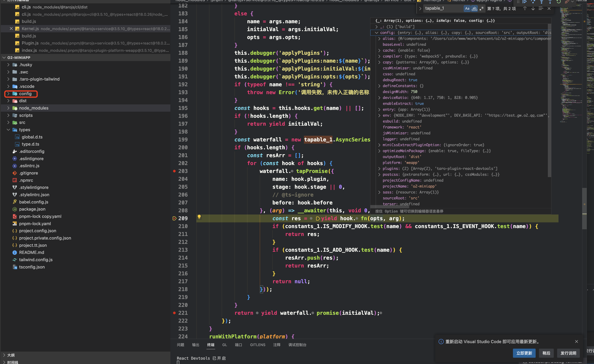Image resolution: width=594 pixels, height=364 pixels.
Task: Open the tsconfig.json file
Action: (32, 267)
